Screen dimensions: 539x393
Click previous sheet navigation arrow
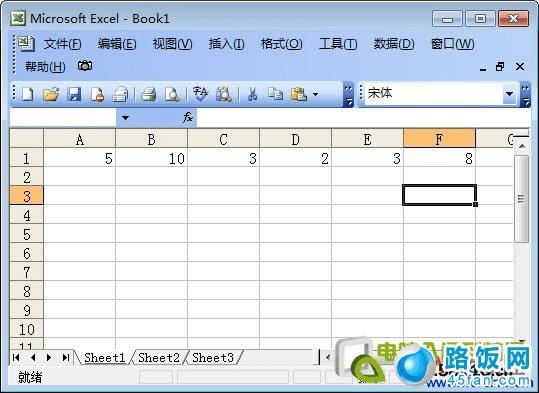33,358
